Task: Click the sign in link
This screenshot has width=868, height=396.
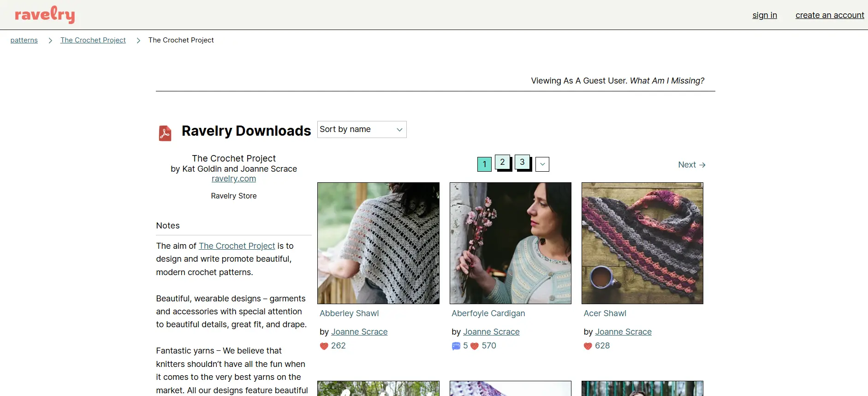Action: click(765, 15)
